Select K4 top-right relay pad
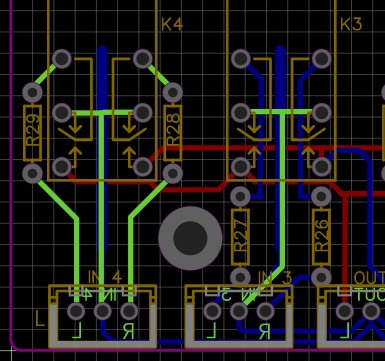Screen dimensions: 385x361 point(143,59)
